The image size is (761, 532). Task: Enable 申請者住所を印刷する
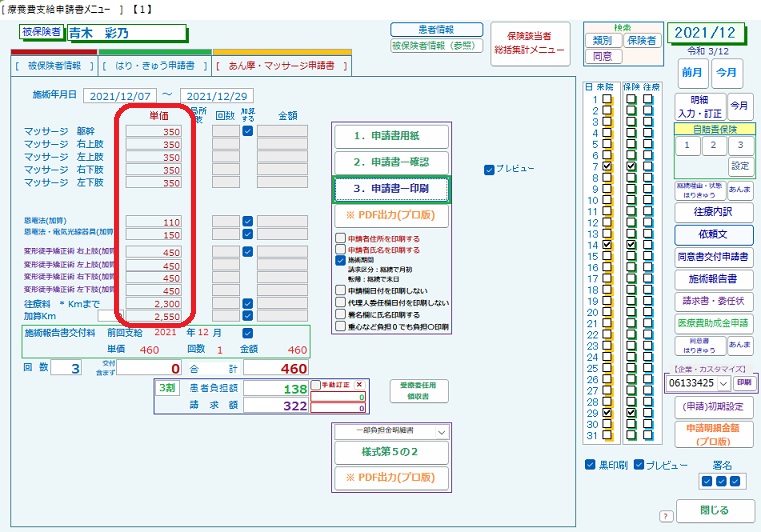340,239
